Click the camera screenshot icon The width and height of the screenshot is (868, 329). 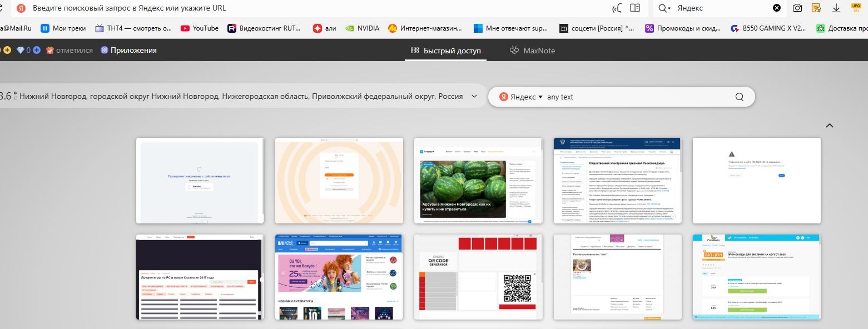pos(797,8)
